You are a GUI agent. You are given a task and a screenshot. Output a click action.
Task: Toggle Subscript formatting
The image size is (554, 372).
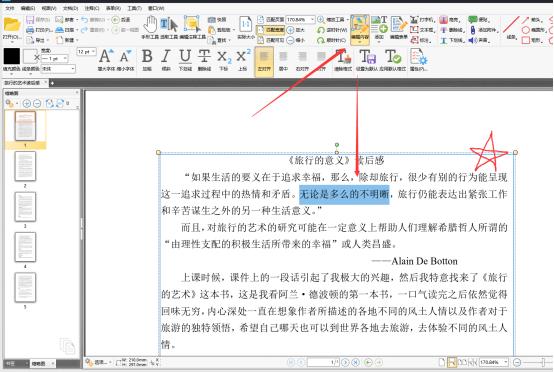[x=223, y=57]
